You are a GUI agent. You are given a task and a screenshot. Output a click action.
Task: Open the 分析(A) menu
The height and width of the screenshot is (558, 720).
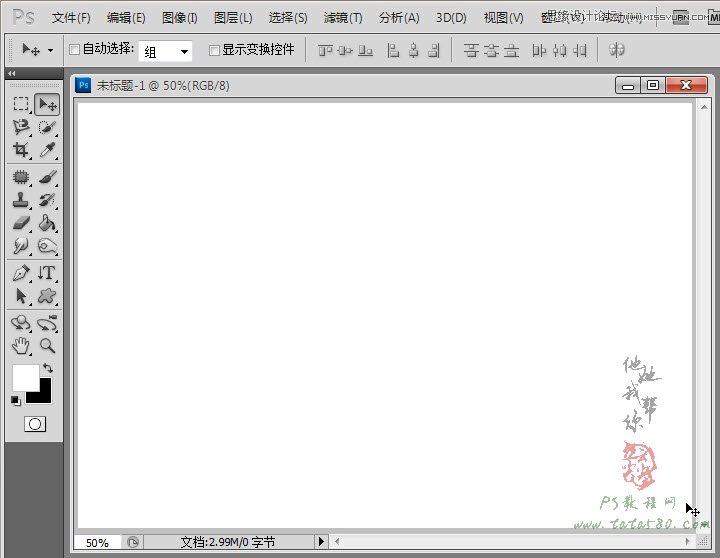[399, 18]
